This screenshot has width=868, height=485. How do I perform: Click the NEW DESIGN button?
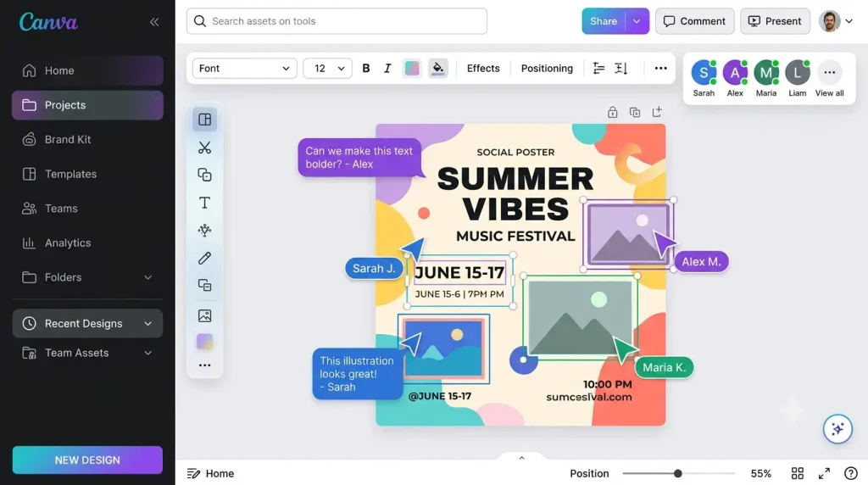click(87, 460)
